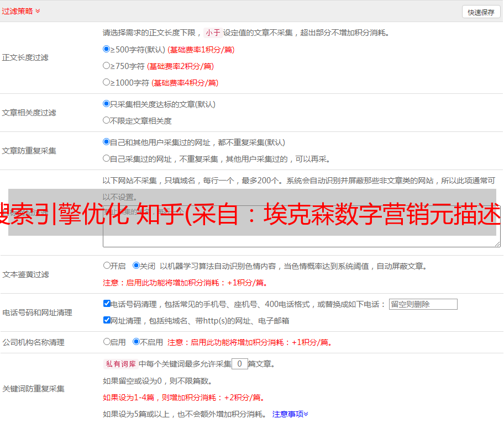Screen dimensions: 504x424
Task: Select the ≥500字符 default length option
Action: click(x=107, y=49)
